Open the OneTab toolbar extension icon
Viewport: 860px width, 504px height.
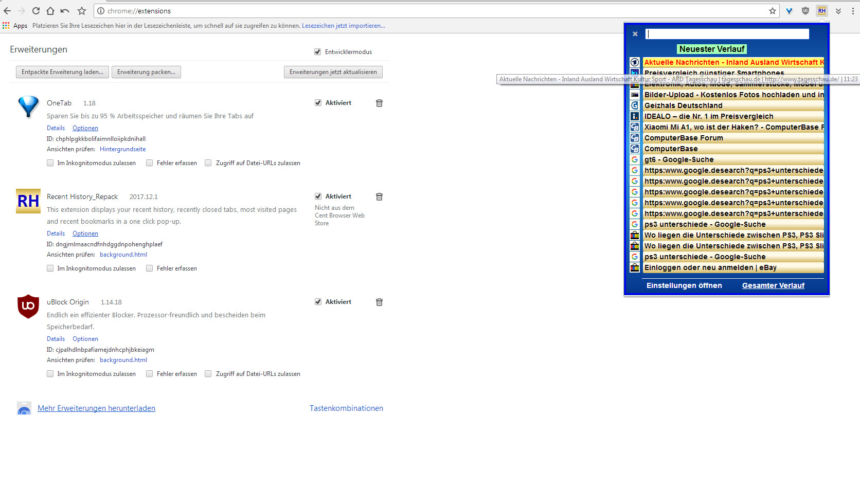pos(789,11)
